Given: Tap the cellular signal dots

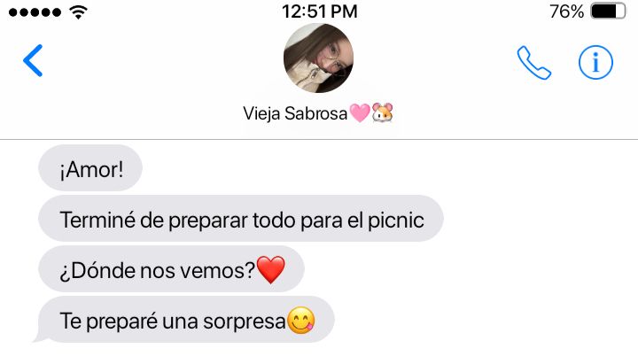Looking at the screenshot, I should pos(35,12).
